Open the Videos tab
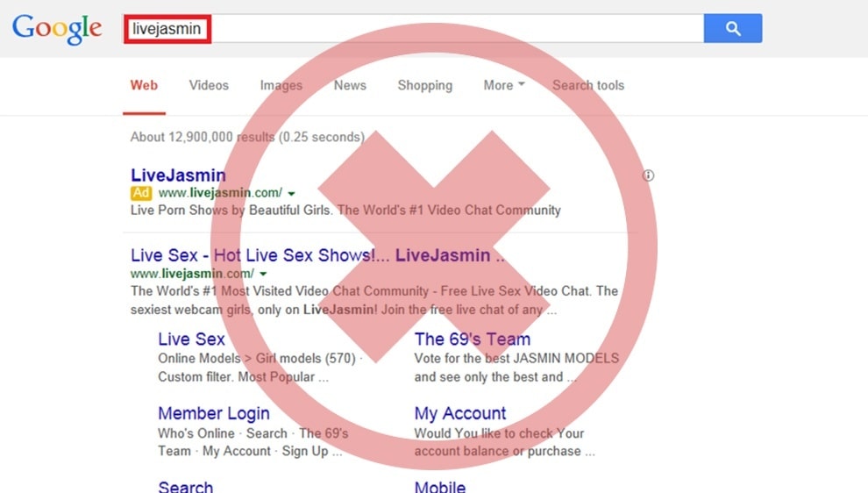Viewport: 868px width, 493px height. (x=209, y=85)
